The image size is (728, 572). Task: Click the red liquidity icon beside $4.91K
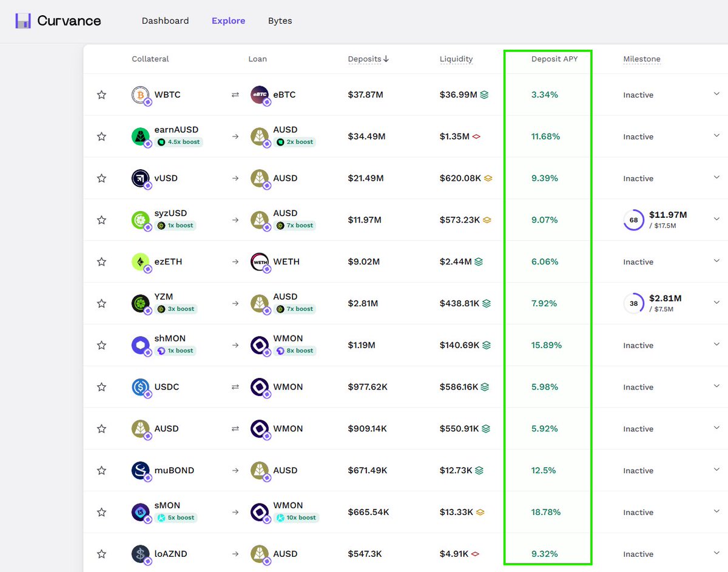pyautogui.click(x=476, y=554)
